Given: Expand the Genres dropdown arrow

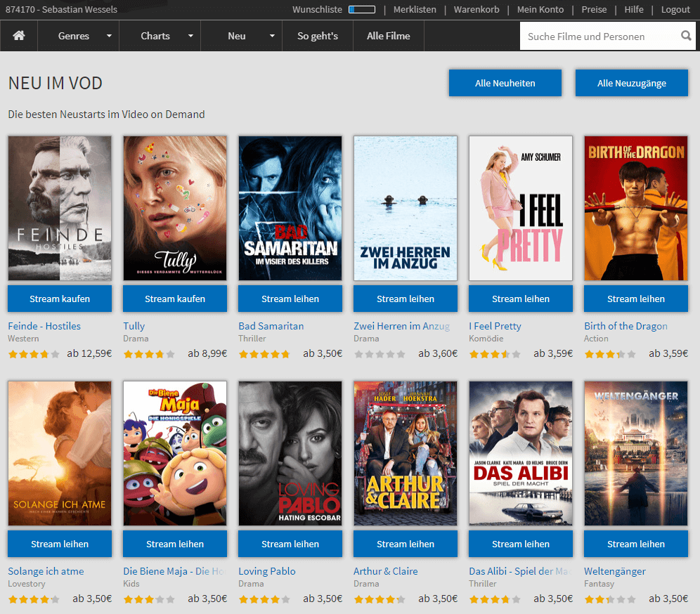Looking at the screenshot, I should [109, 36].
